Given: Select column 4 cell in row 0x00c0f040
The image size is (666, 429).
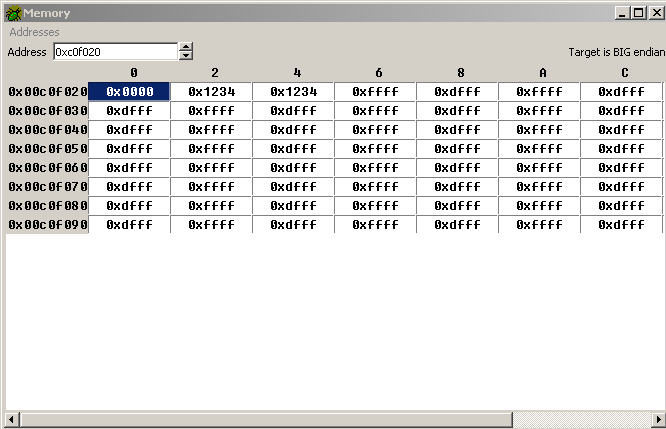Looking at the screenshot, I should point(293,129).
